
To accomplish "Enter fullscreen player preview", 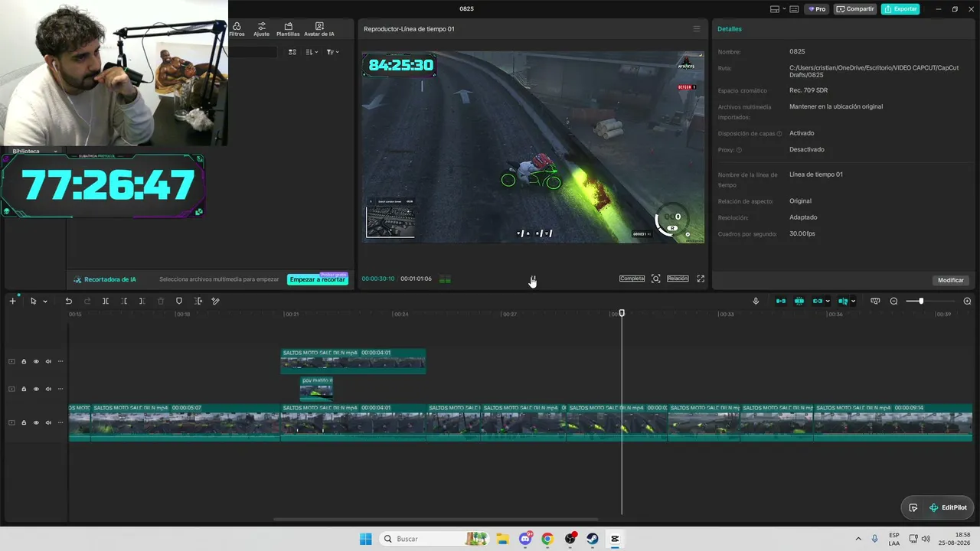I will [x=701, y=279].
